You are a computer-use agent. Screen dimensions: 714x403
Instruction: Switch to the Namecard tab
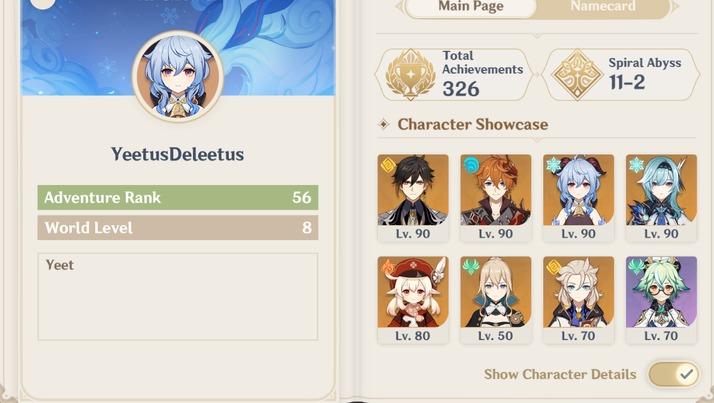point(603,7)
